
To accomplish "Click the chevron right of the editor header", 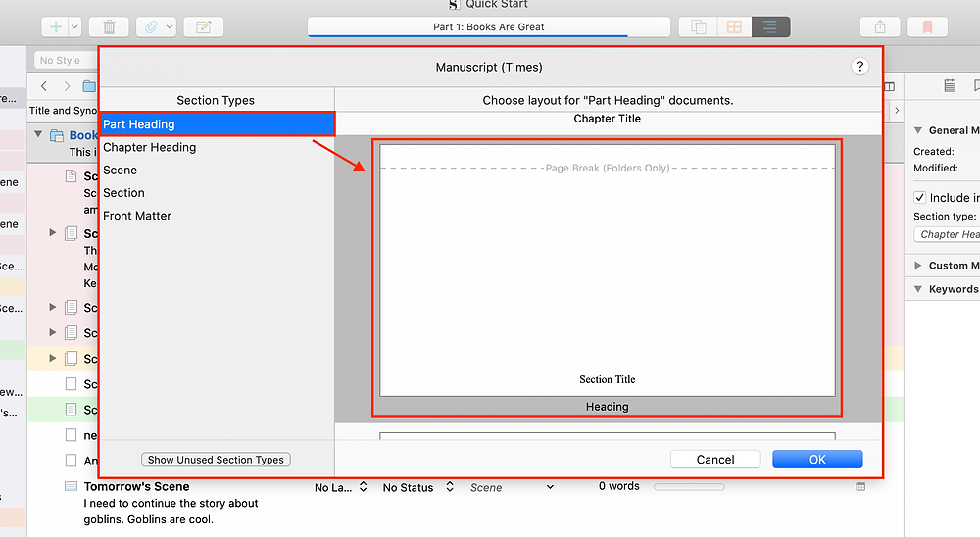I will (x=897, y=110).
